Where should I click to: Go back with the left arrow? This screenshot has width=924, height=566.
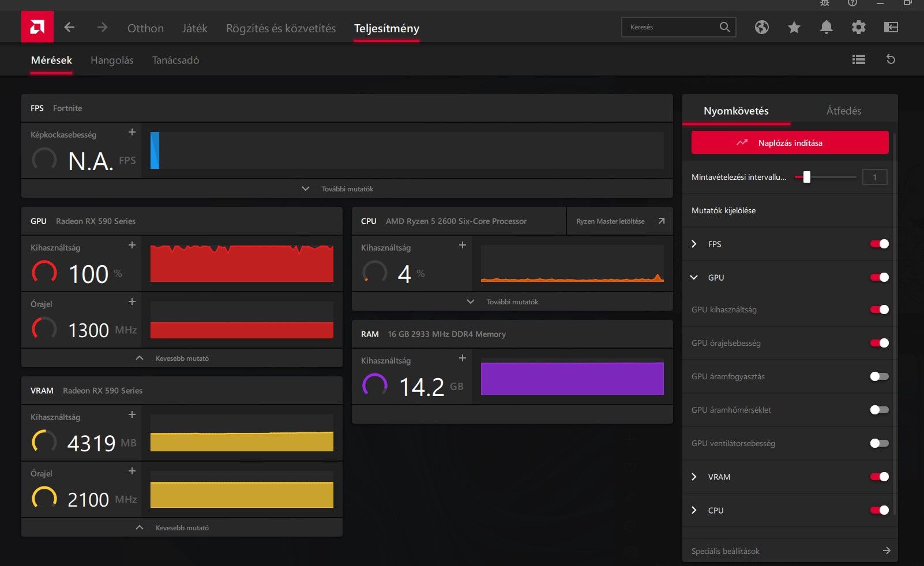(x=69, y=27)
